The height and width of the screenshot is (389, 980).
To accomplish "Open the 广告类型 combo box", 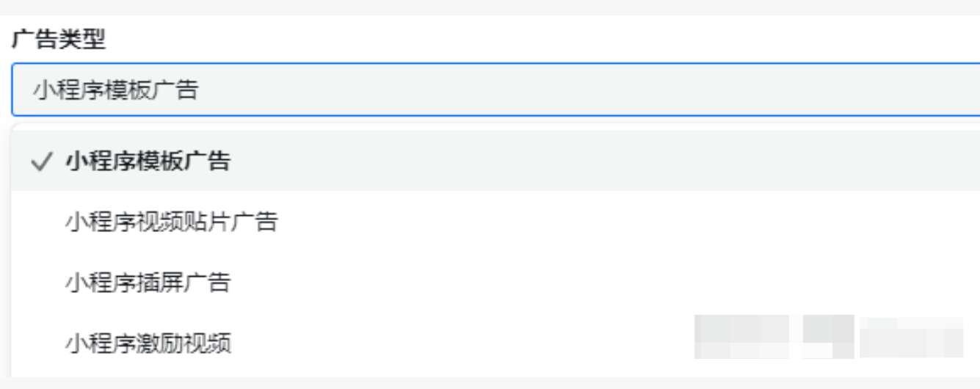I will coord(496,90).
